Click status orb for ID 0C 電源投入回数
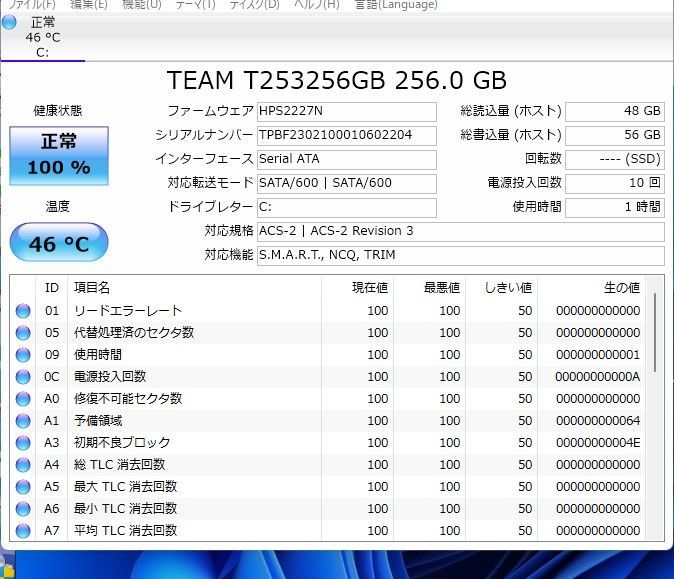674x579 pixels. point(23,377)
